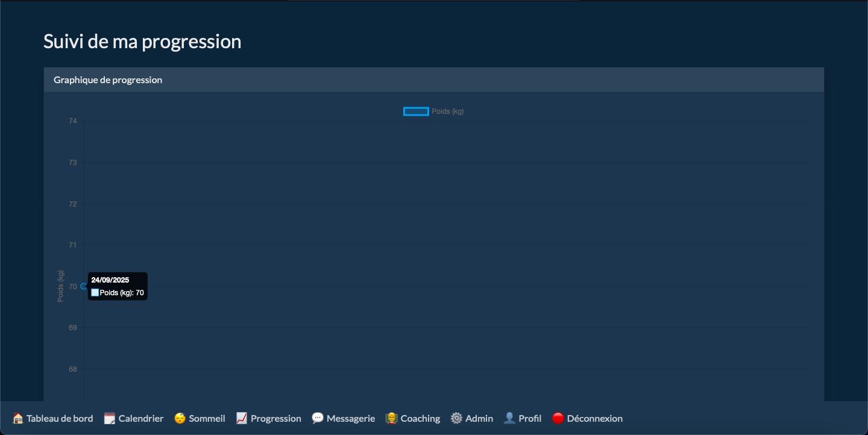
Task: Click the speech bubble Messagerie icon
Action: [318, 418]
